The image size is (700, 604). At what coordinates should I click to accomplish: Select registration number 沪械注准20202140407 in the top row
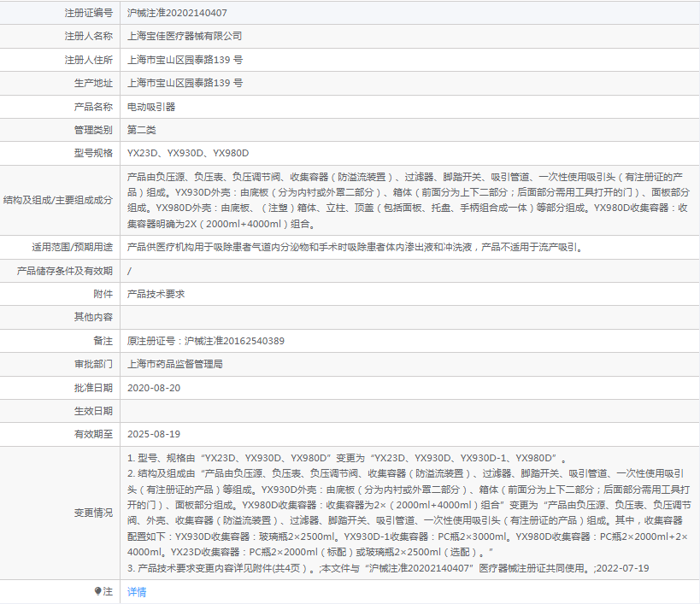pos(177,13)
